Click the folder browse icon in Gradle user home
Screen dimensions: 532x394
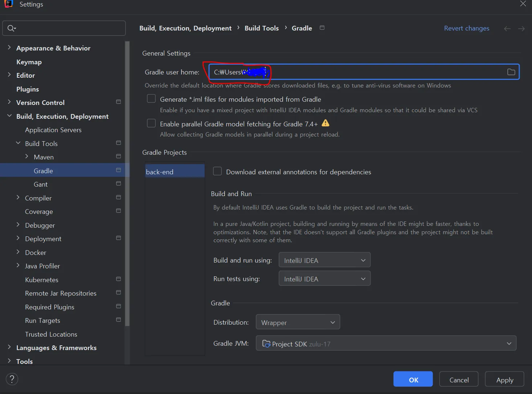click(511, 72)
